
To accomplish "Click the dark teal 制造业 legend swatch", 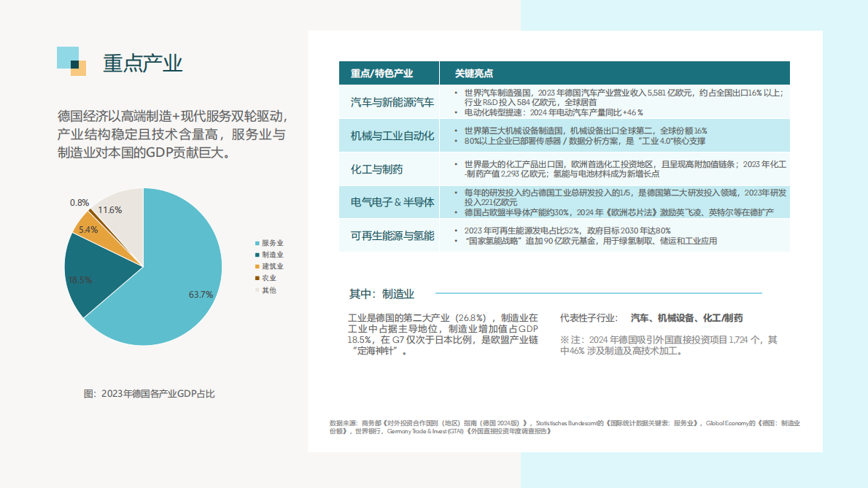I will tap(257, 255).
